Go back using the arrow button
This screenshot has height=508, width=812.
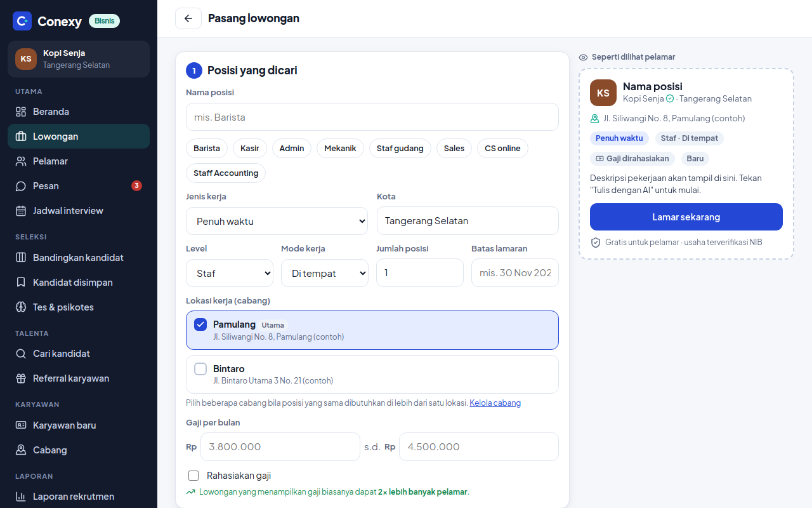click(188, 18)
